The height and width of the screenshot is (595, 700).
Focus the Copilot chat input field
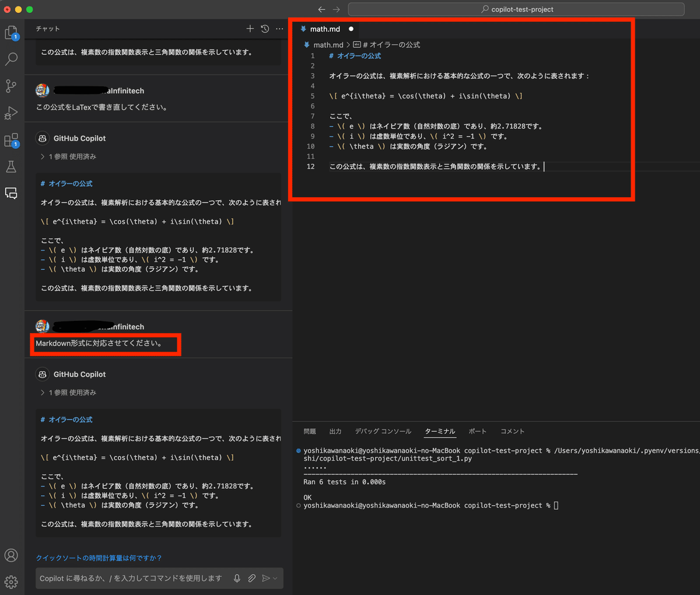(x=131, y=578)
